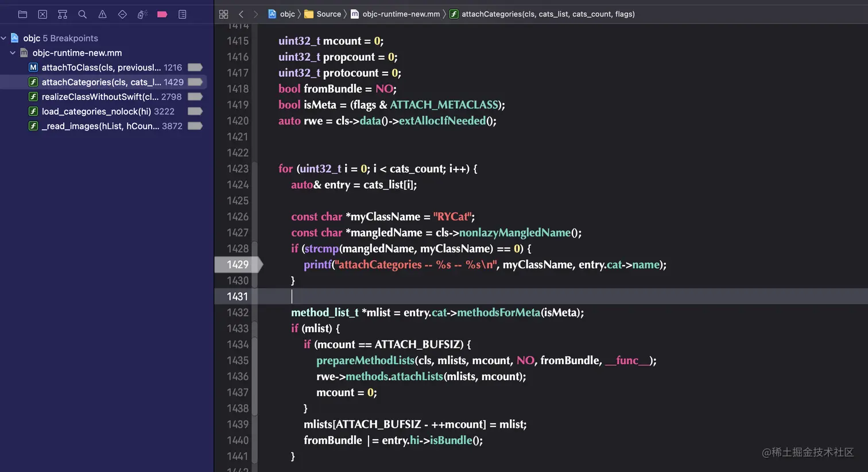Click __func__ on line 1435
The height and width of the screenshot is (472, 868).
point(627,361)
